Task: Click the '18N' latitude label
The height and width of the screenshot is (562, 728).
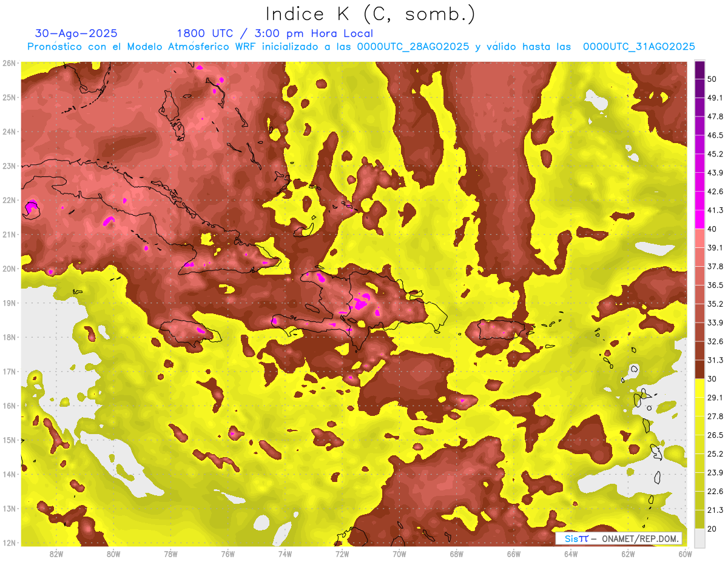Action: point(8,337)
